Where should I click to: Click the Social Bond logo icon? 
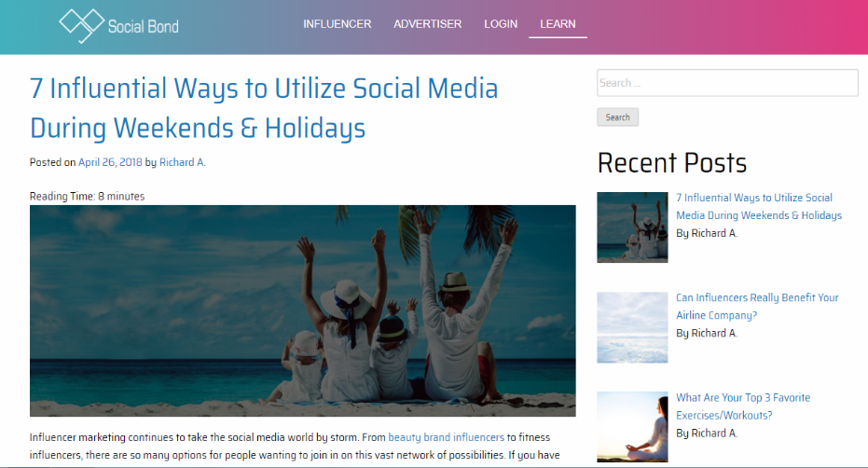tap(81, 25)
